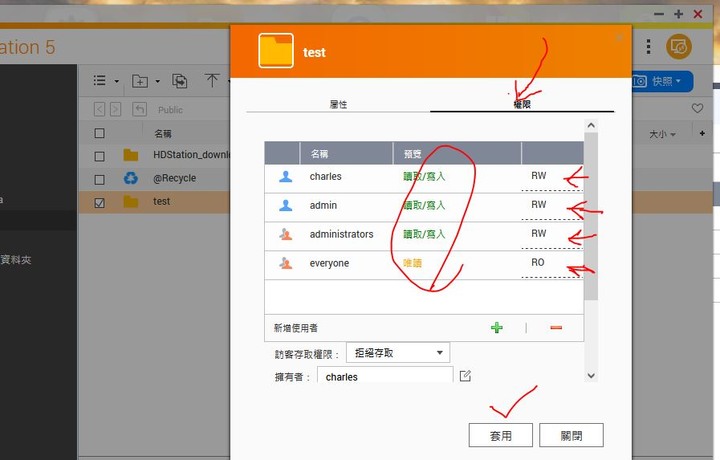720x460 pixels.
Task: Expand the create folder dropdown arrow
Action: pyautogui.click(x=158, y=81)
